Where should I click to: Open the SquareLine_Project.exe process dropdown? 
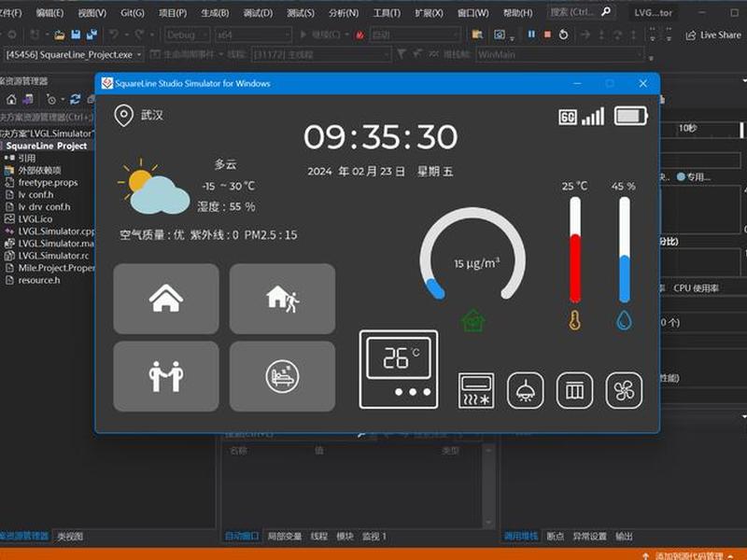[x=73, y=55]
